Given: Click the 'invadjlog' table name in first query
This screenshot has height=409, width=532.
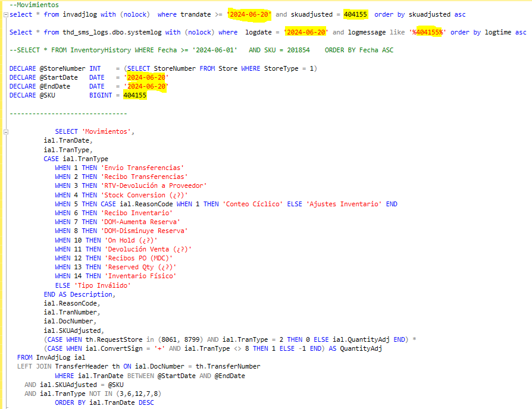Looking at the screenshot, I should click(x=80, y=15).
